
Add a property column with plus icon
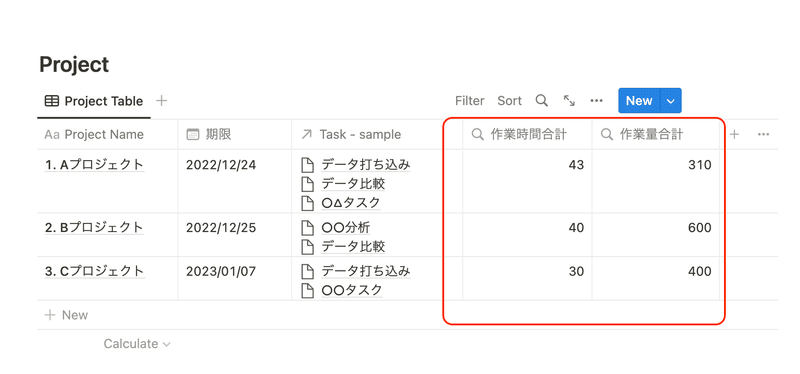click(x=734, y=134)
